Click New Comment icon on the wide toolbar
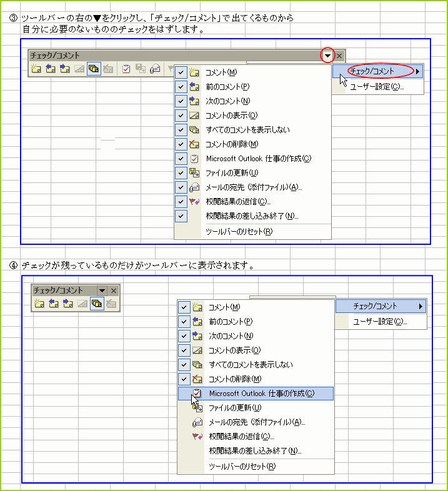The width and height of the screenshot is (448, 491). click(x=36, y=68)
